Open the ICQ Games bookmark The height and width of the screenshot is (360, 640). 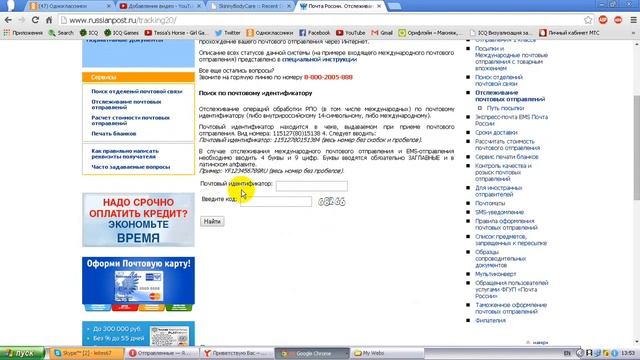pyautogui.click(x=121, y=33)
